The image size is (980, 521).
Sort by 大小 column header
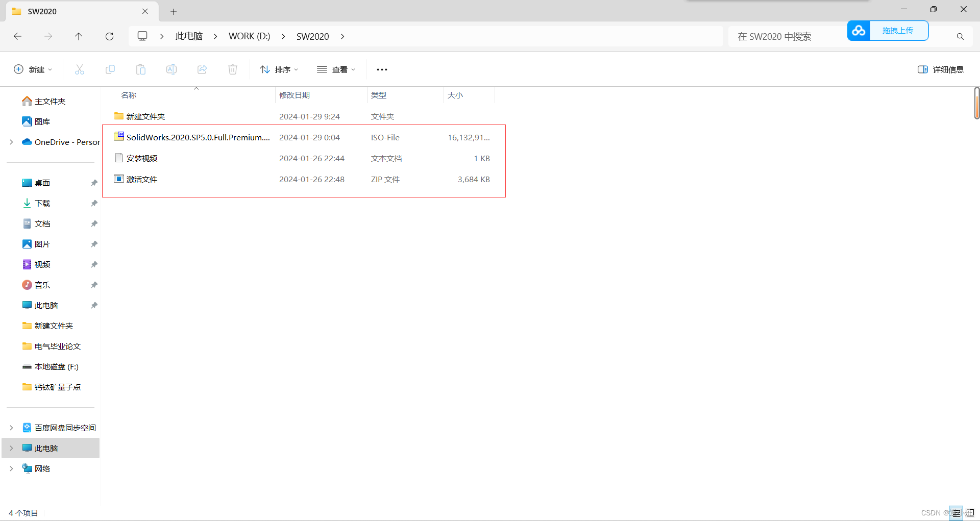click(455, 95)
